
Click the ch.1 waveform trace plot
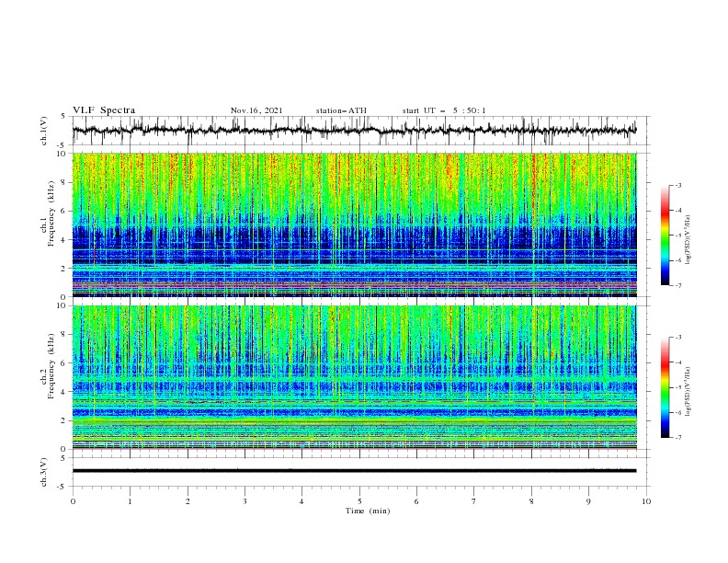[354, 131]
